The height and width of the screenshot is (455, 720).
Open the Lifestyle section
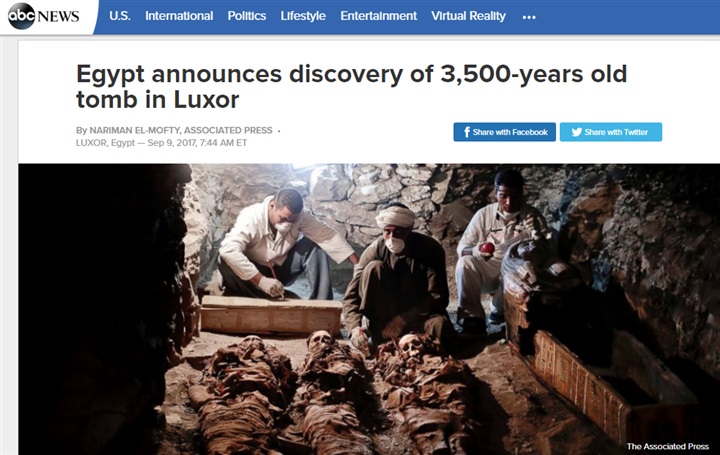click(303, 16)
